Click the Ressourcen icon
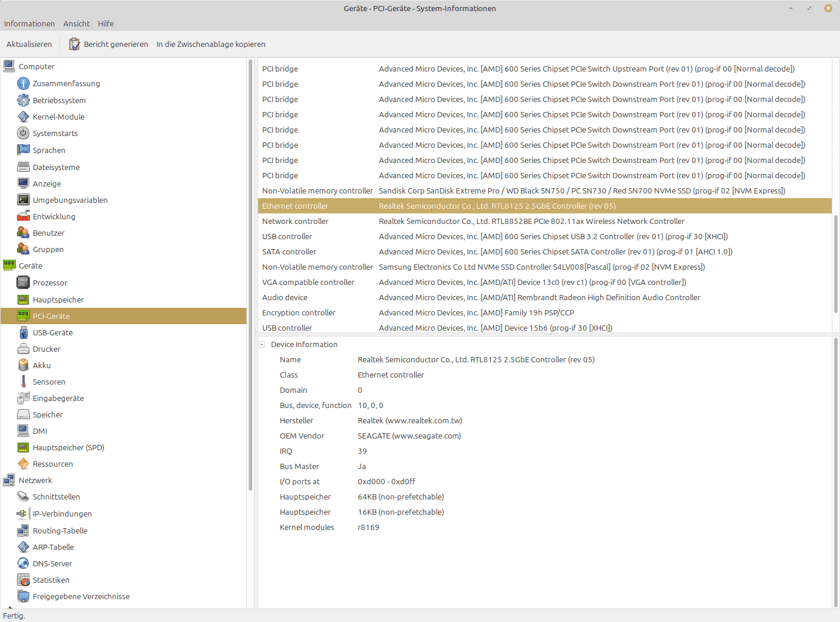Viewport: 840px width, 622px height. click(x=23, y=464)
